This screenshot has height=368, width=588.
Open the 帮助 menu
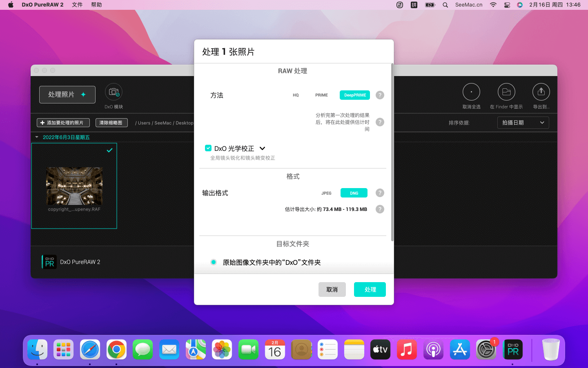click(96, 5)
